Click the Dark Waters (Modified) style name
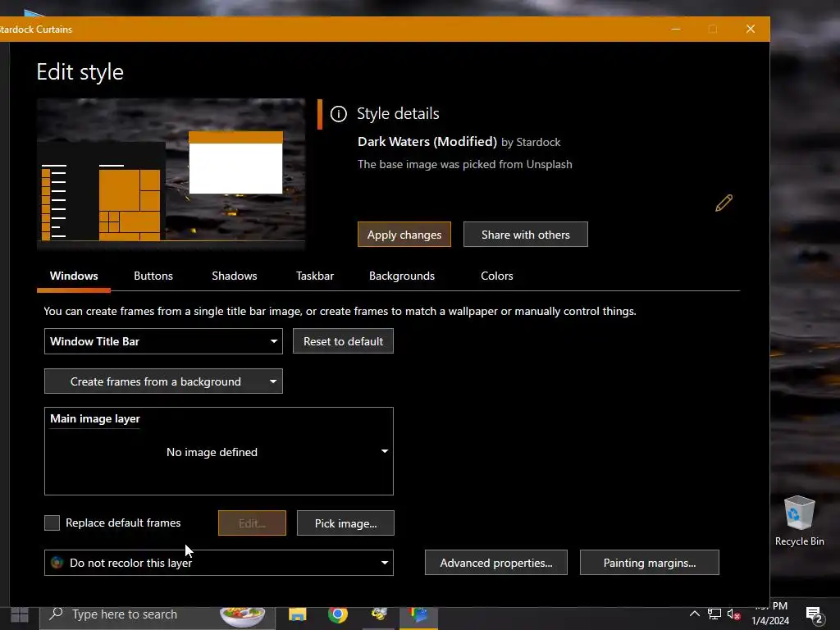 coord(427,142)
